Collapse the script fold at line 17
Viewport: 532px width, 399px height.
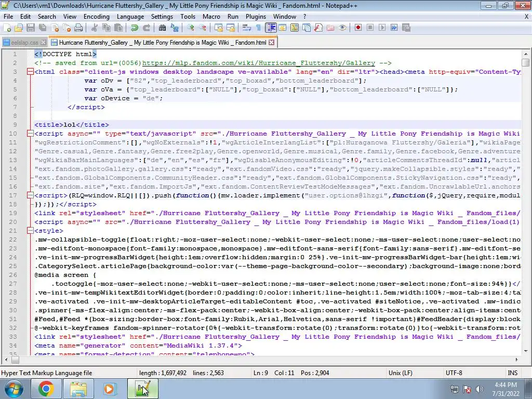pyautogui.click(x=30, y=195)
